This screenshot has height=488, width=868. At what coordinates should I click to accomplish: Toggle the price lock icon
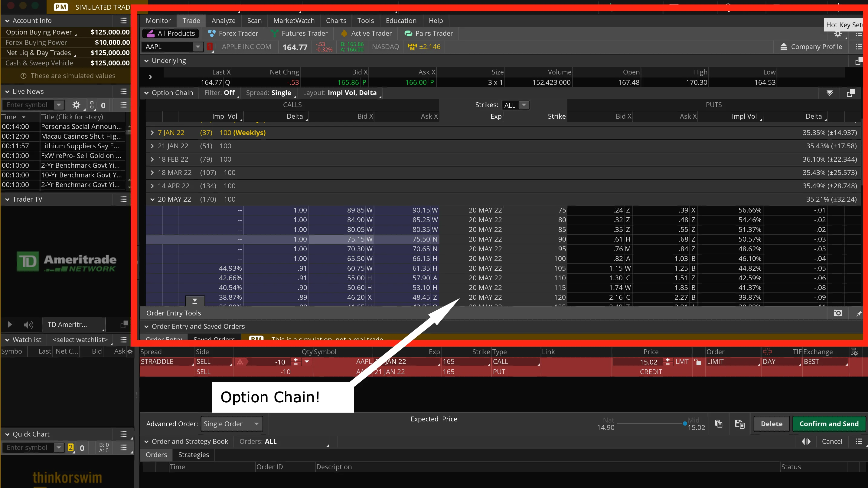pos(698,362)
